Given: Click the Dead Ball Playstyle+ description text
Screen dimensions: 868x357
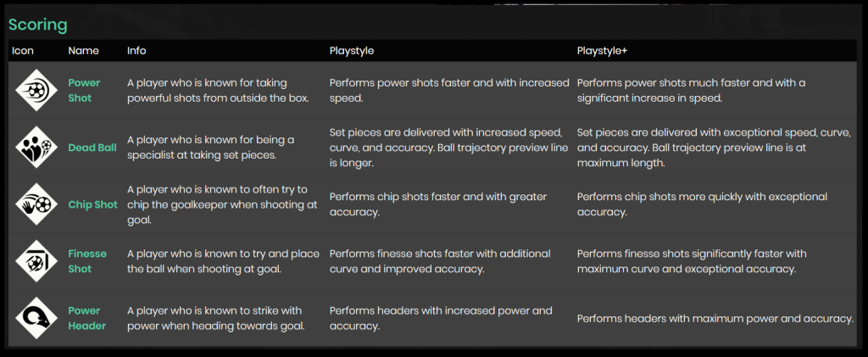Looking at the screenshot, I should click(715, 148).
